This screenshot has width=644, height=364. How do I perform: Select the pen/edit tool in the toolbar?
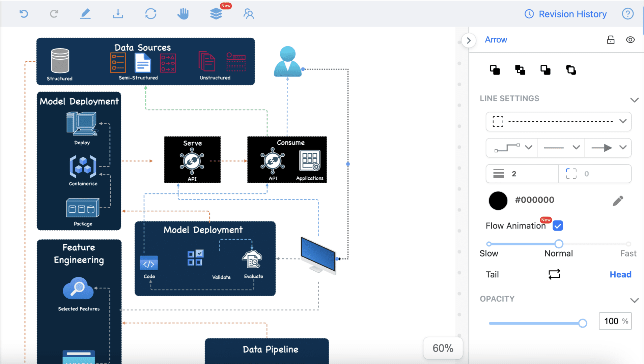[x=85, y=13]
